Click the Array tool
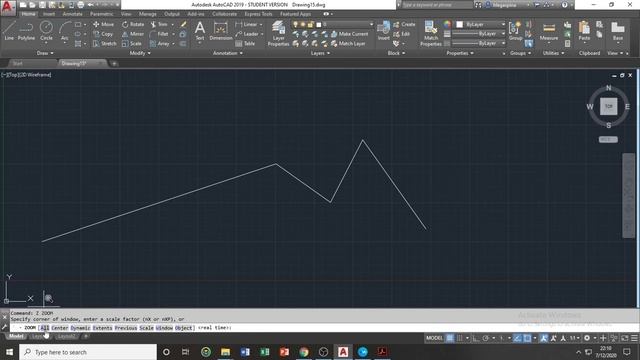The image size is (640, 360). (160, 44)
